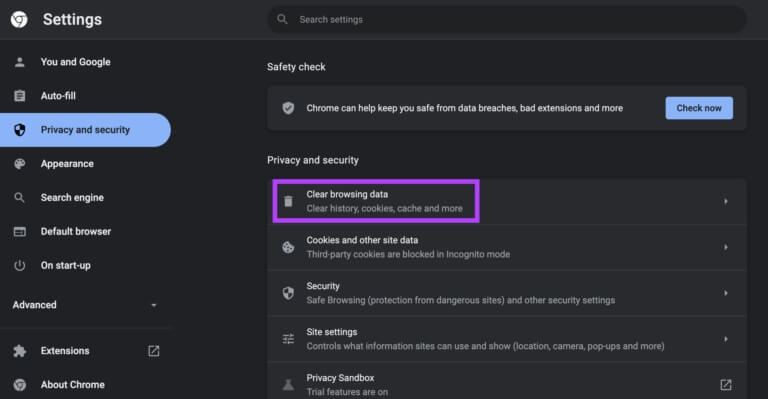Click the On start-up power icon

tap(20, 265)
